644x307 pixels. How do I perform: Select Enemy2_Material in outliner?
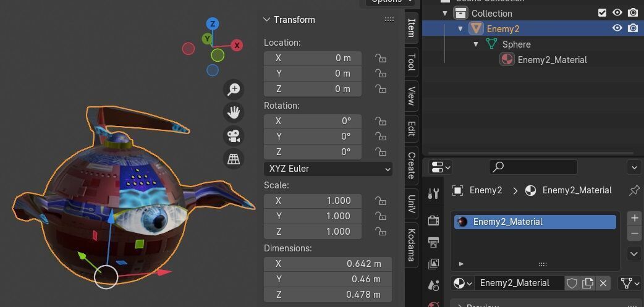pos(552,60)
